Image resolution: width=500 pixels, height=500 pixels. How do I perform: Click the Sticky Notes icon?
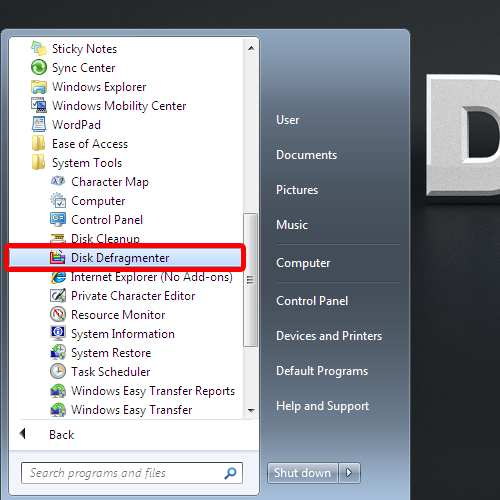(x=39, y=49)
